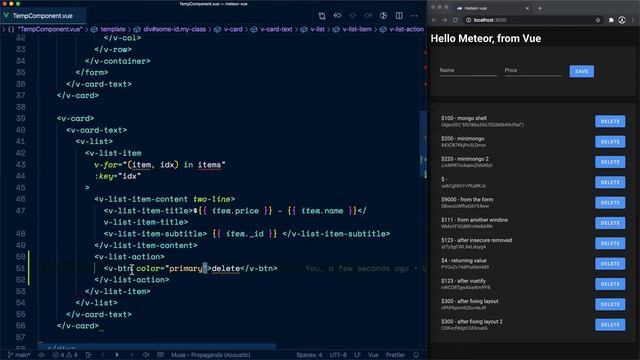Open the editor More Actions ellipsis
Viewport: 640px width, 360px height.
click(414, 16)
